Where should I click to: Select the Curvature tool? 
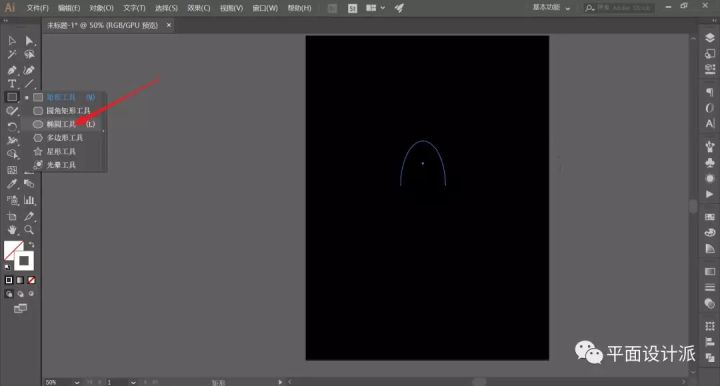pos(29,70)
